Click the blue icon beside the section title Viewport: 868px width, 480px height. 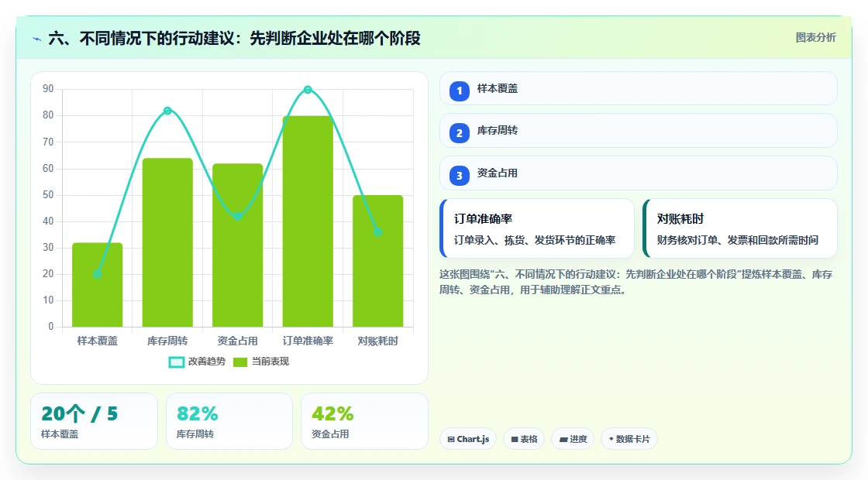pyautogui.click(x=36, y=39)
